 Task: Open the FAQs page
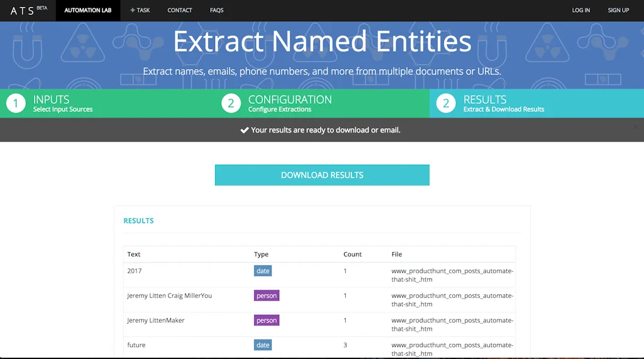pos(216,10)
